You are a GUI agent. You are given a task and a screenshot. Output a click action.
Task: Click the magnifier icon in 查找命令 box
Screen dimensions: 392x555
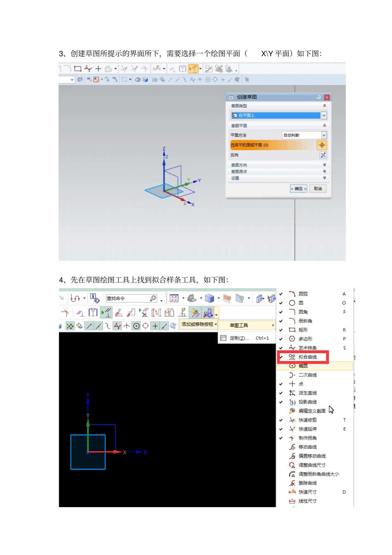(x=153, y=298)
